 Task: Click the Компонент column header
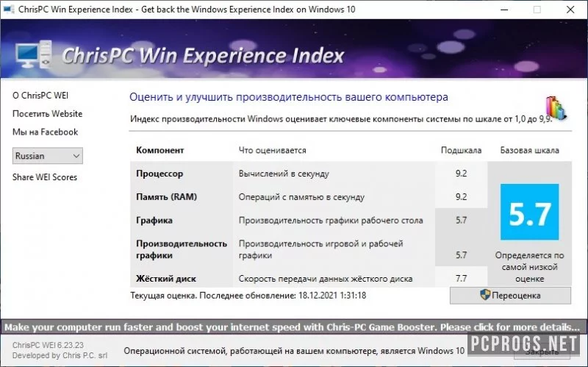point(159,150)
